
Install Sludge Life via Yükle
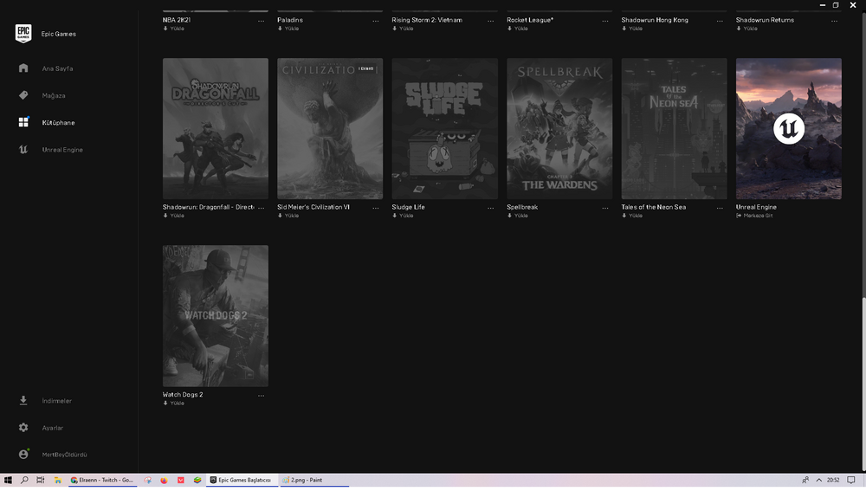[x=404, y=216]
